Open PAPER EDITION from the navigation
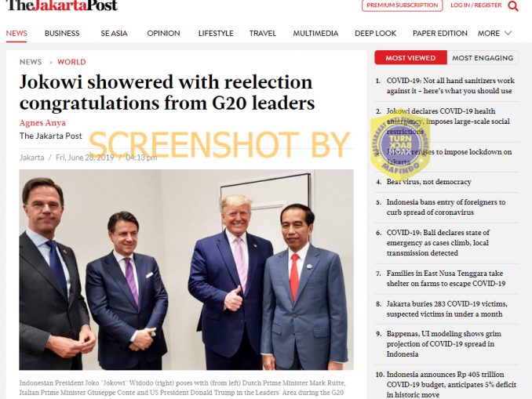The height and width of the screenshot is (399, 532). (x=439, y=33)
